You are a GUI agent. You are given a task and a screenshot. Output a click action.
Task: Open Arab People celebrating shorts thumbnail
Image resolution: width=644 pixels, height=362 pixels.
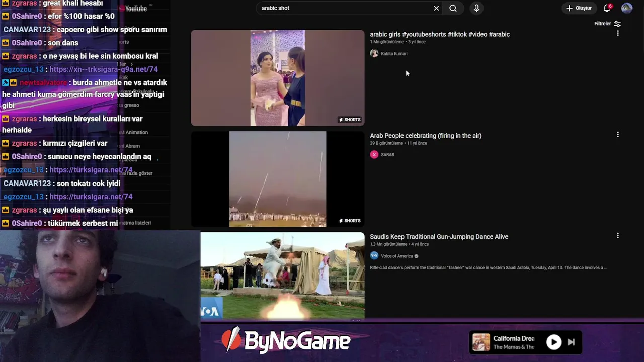point(278,179)
